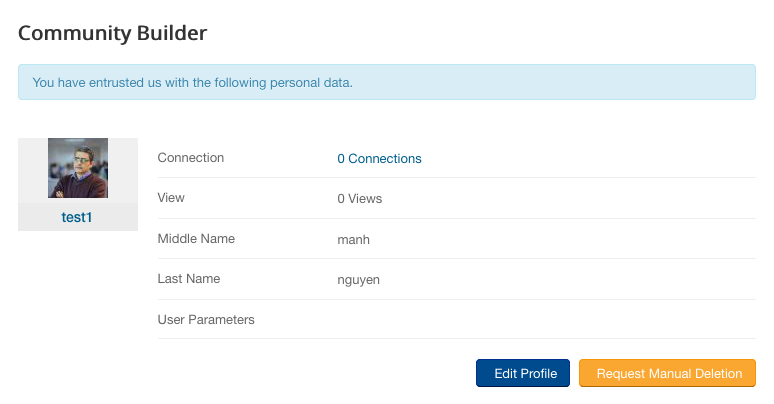Select the User Parameters label
This screenshot has height=404, width=774.
[x=206, y=320]
